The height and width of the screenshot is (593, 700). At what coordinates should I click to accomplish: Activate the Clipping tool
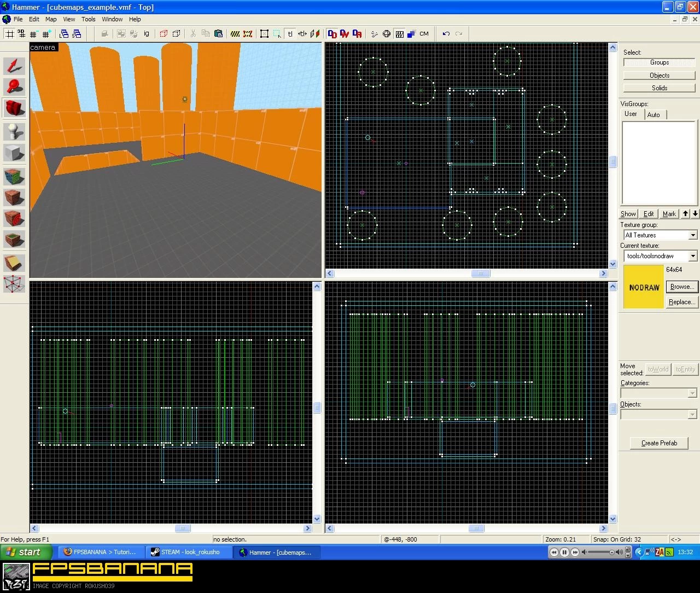click(14, 263)
